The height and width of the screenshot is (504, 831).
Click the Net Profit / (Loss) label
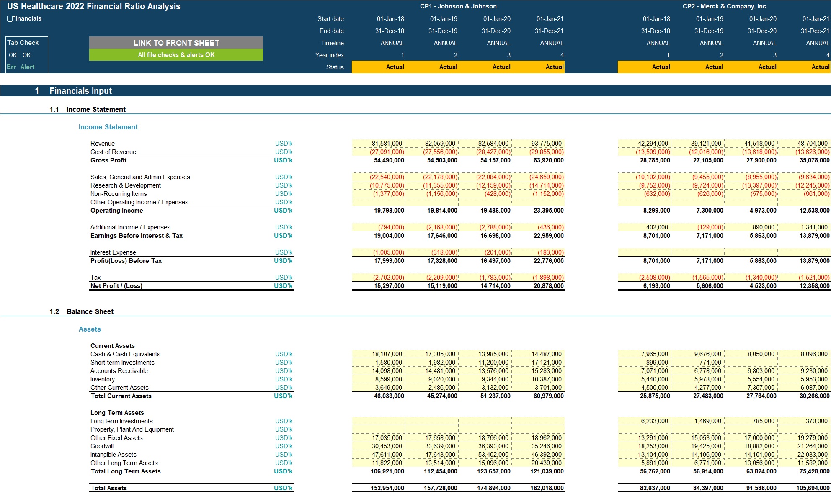coord(116,286)
